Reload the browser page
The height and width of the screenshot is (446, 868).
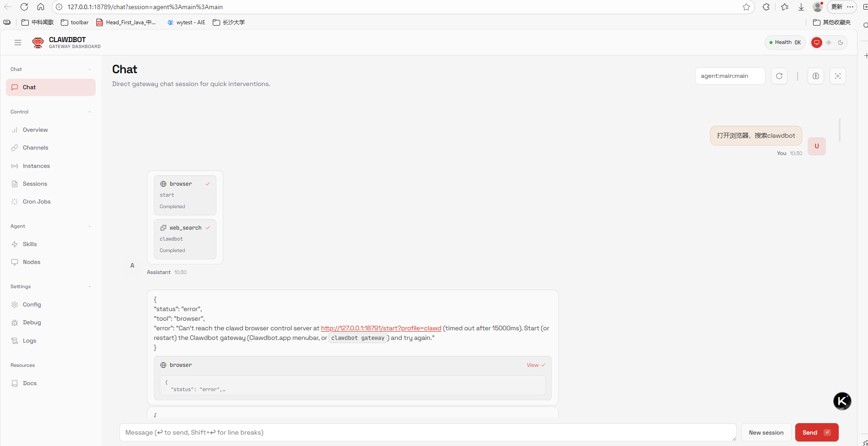pos(24,7)
